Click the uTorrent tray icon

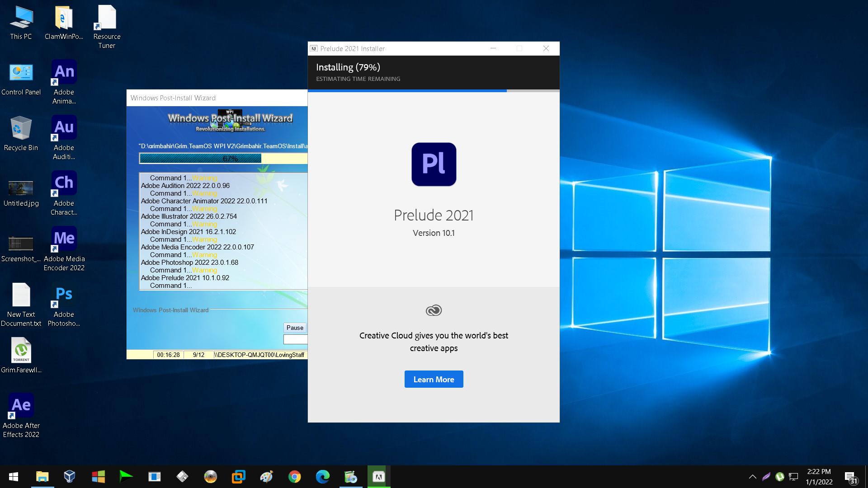780,477
